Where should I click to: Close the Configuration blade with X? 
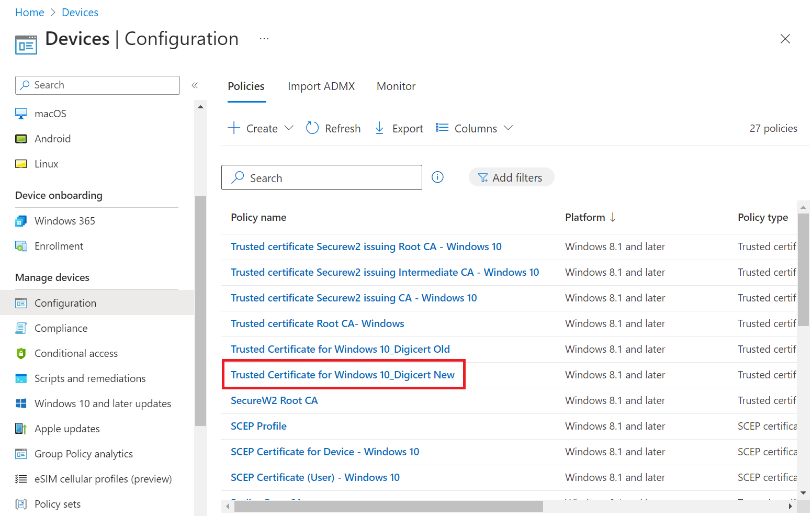tap(785, 39)
